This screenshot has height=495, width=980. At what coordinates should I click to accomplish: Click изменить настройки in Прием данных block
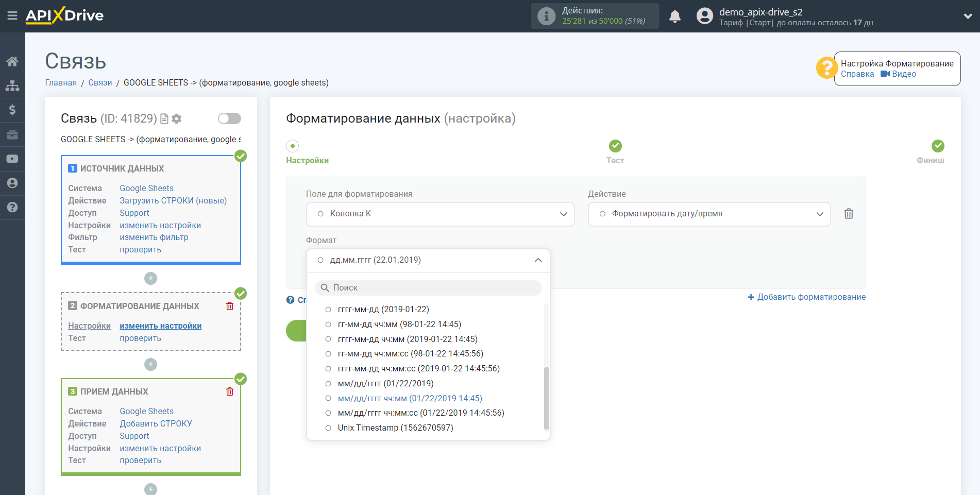click(x=161, y=449)
